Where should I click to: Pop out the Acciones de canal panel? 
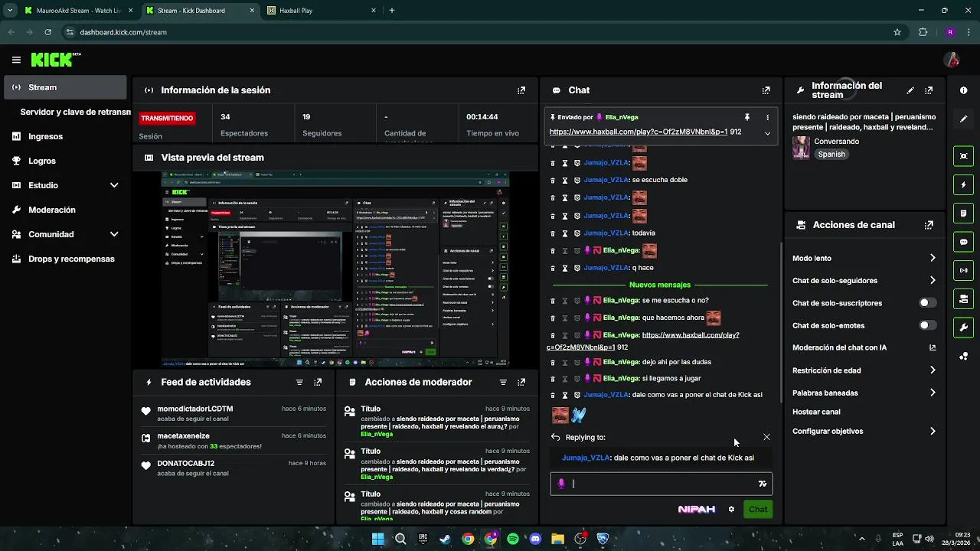[929, 225]
